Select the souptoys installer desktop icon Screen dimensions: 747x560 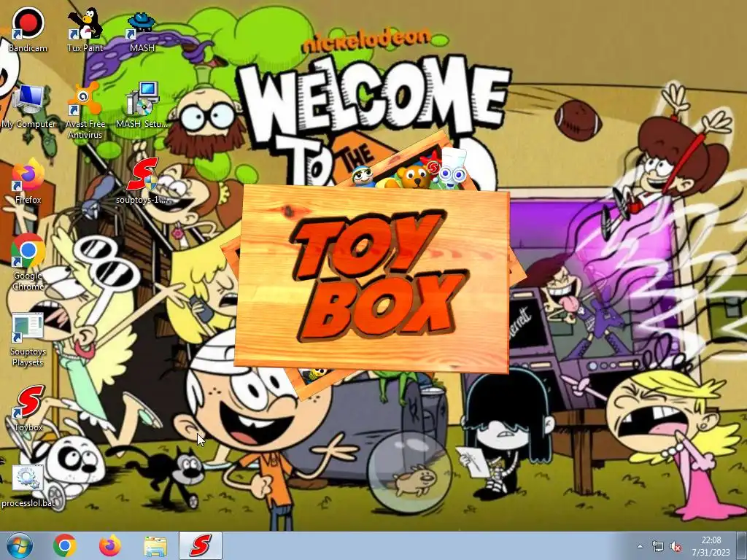pos(142,181)
